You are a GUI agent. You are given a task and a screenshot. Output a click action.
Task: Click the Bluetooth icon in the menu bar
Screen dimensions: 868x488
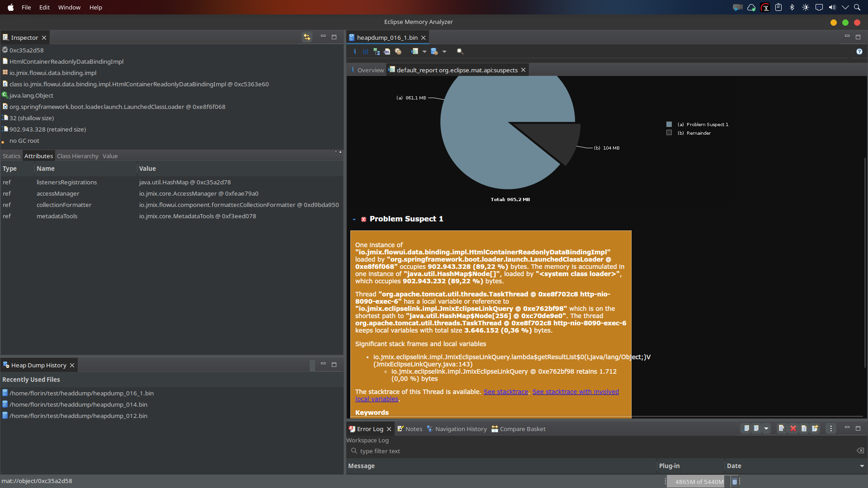coord(792,7)
